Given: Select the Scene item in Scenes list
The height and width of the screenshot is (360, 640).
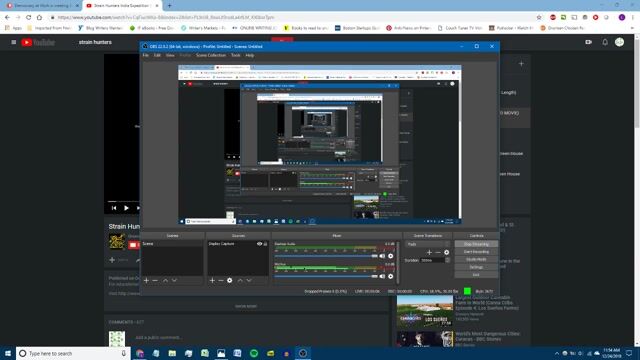Looking at the screenshot, I should (x=172, y=244).
